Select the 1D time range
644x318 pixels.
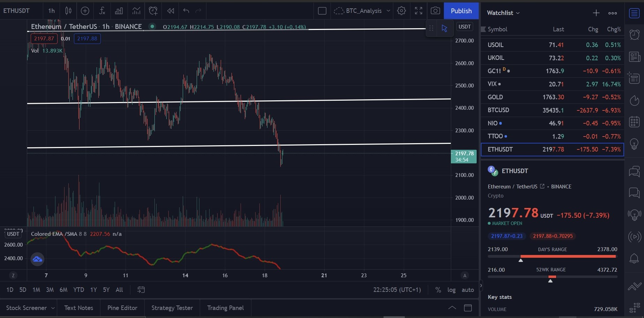tap(10, 290)
